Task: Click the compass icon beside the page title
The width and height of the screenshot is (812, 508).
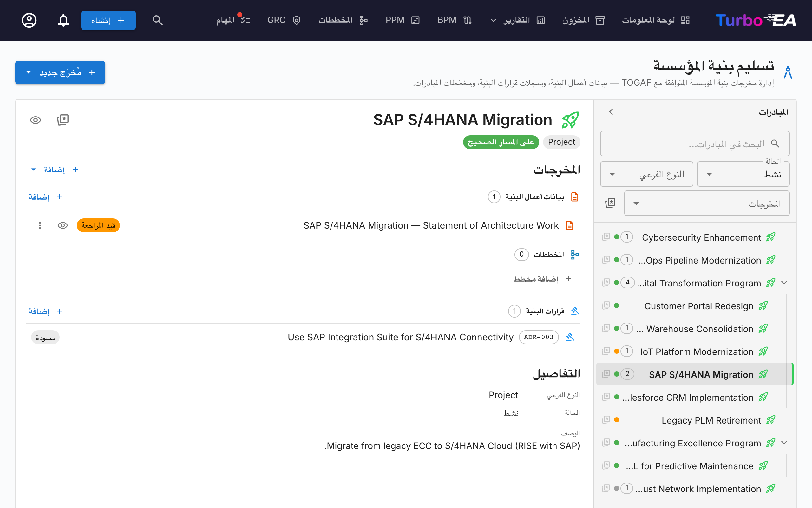Action: point(788,72)
